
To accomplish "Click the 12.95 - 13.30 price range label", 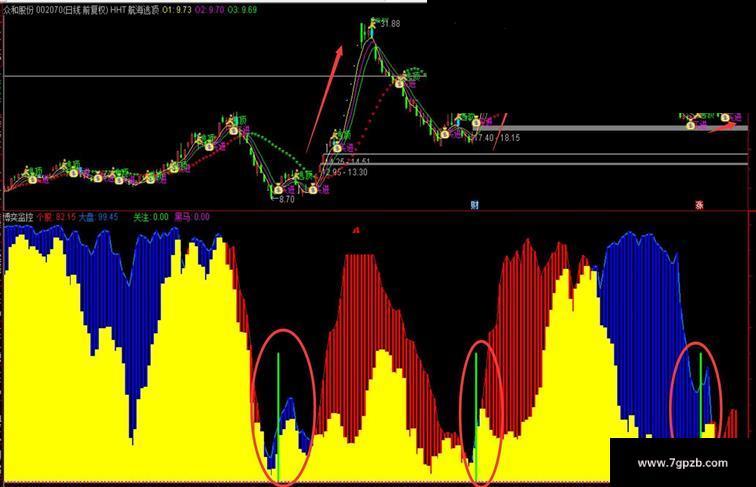I will (x=346, y=172).
